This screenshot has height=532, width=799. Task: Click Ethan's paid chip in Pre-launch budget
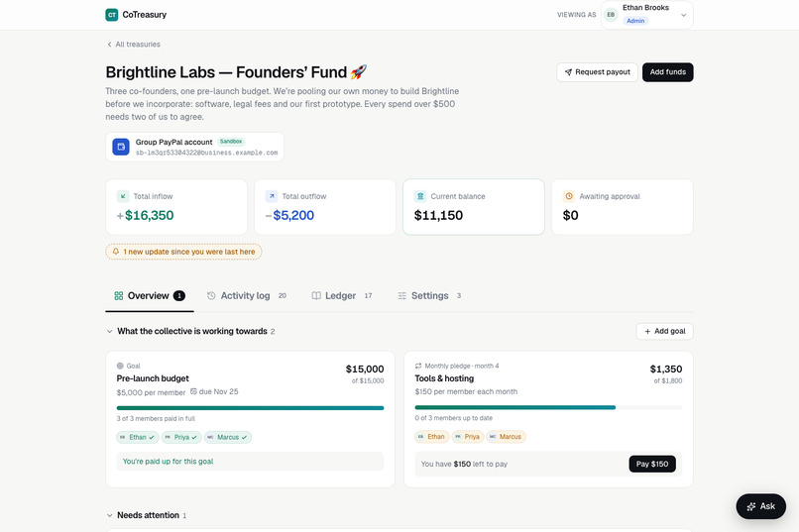coord(138,437)
